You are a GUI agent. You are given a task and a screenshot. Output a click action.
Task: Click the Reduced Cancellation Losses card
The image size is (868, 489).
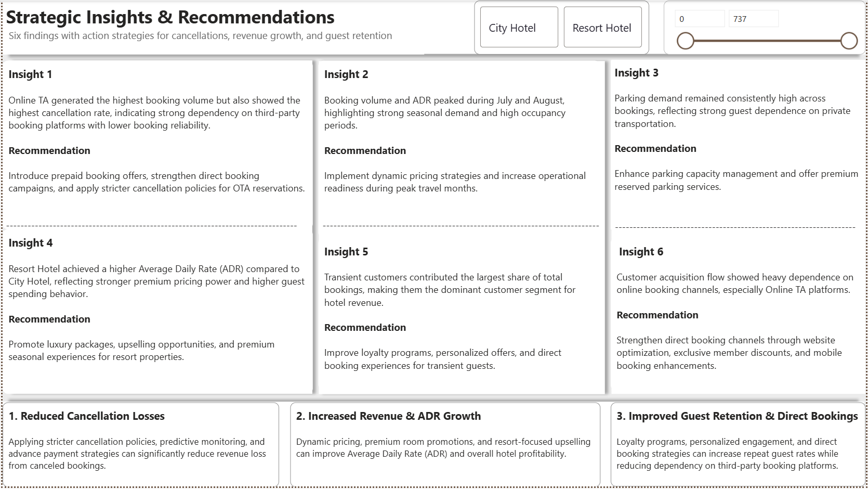click(141, 444)
